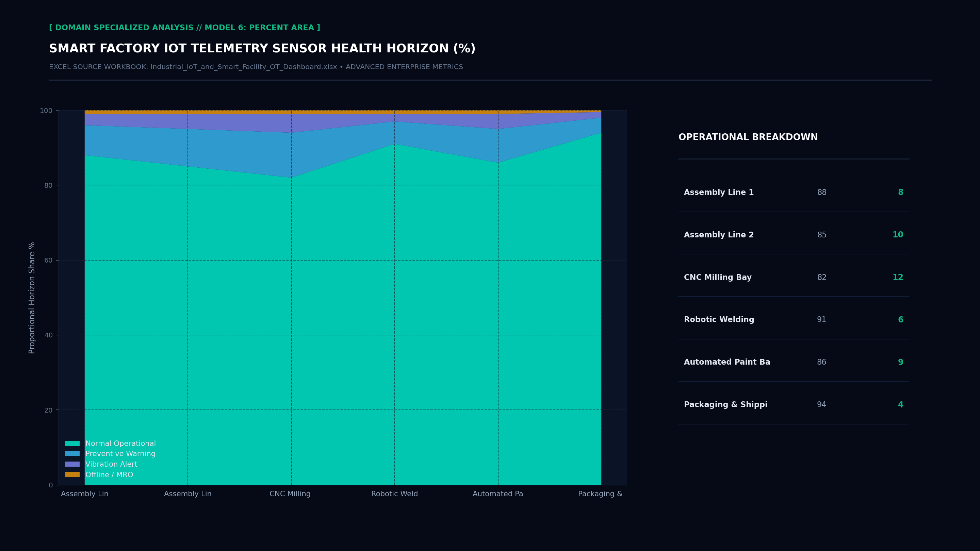Click the Vibration Alert legend color swatch

(x=72, y=464)
